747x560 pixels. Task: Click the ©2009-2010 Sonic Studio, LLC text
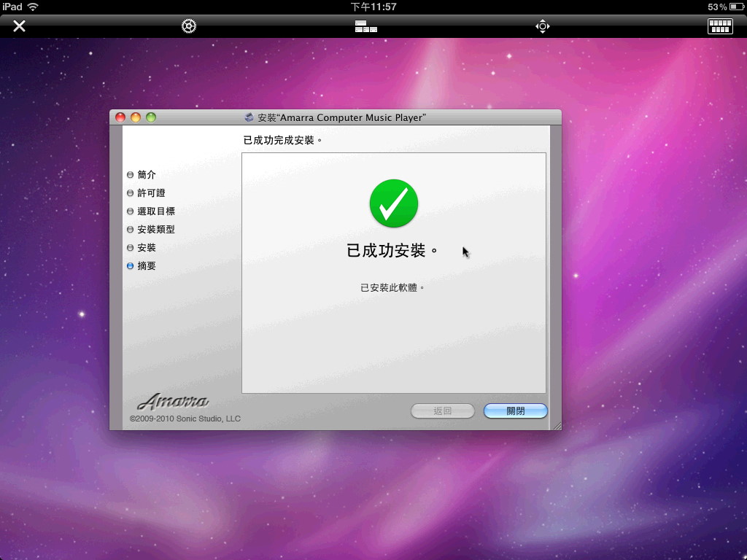coord(185,419)
